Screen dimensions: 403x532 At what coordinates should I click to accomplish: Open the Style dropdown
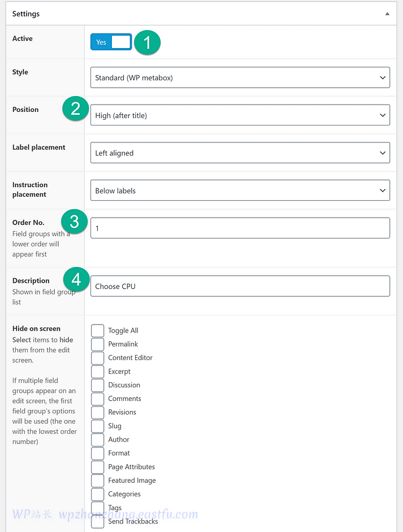click(x=240, y=77)
